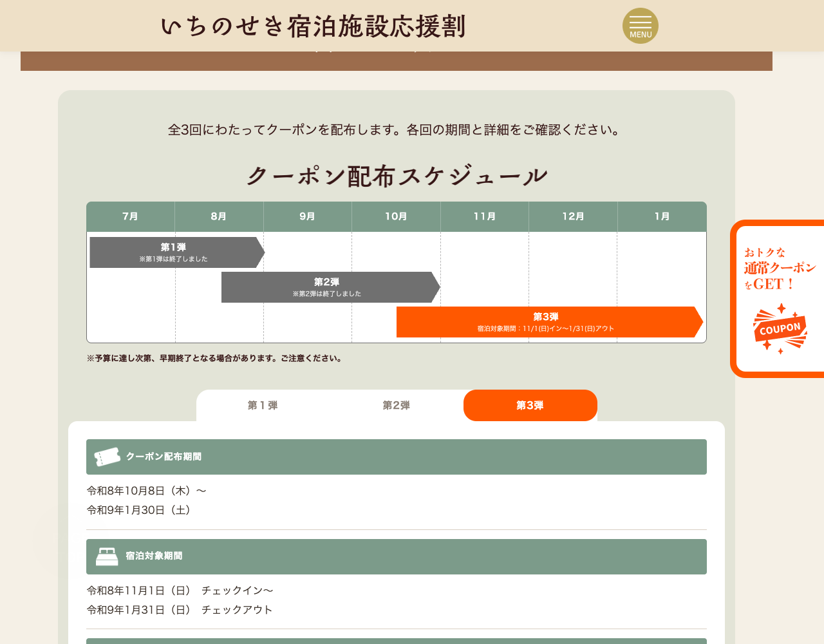Image resolution: width=824 pixels, height=644 pixels.
Task: Click the bed icon beside 宿泊対象期間
Action: [107, 556]
